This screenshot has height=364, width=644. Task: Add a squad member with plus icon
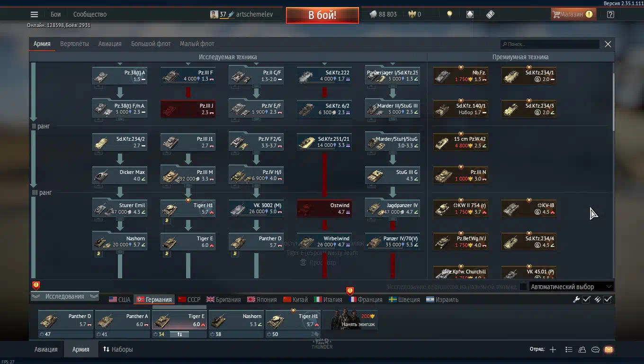click(553, 349)
